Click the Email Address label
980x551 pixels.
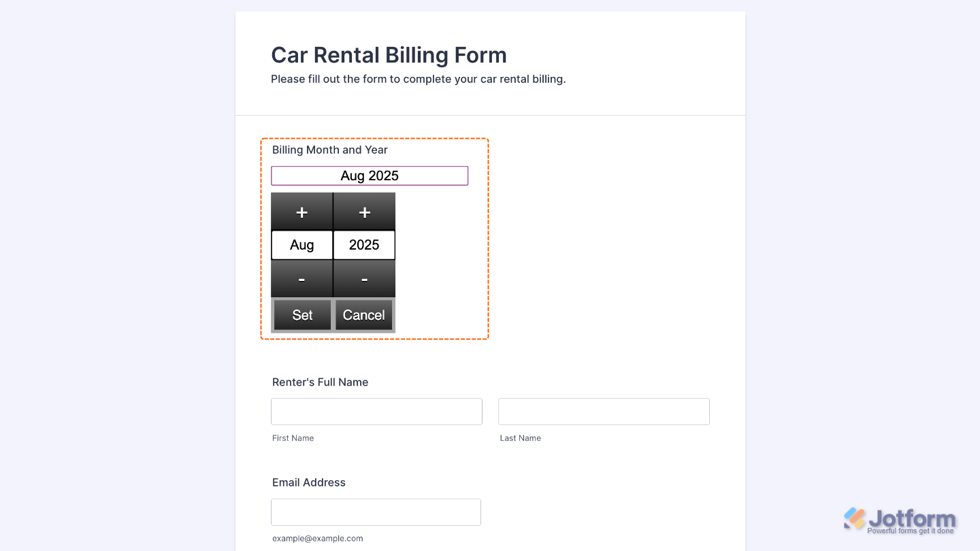309,482
